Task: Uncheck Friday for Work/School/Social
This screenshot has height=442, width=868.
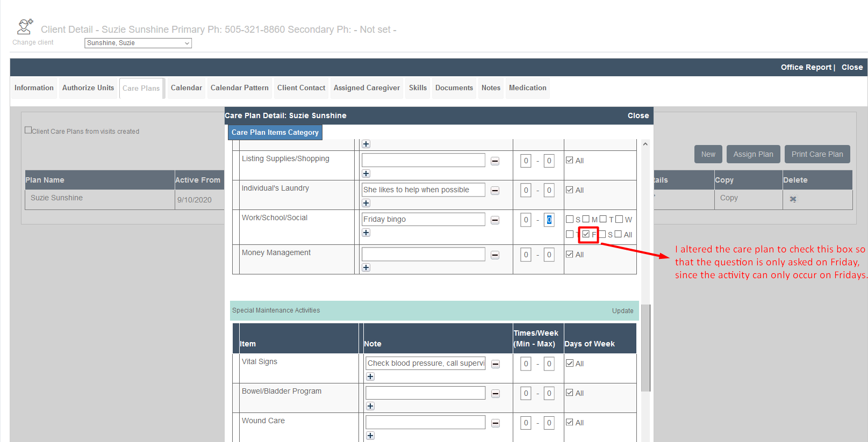Action: pos(586,234)
